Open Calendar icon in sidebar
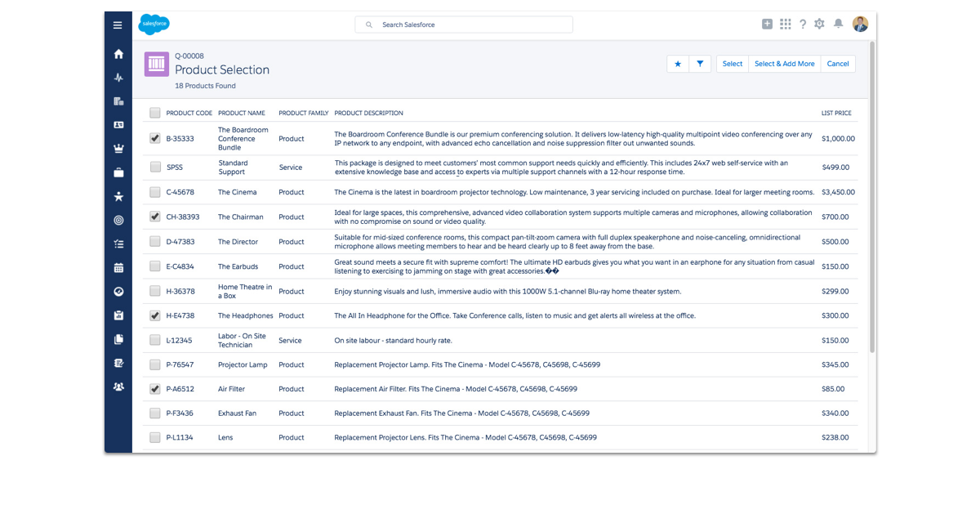This screenshot has height=523, width=980. pyautogui.click(x=118, y=267)
